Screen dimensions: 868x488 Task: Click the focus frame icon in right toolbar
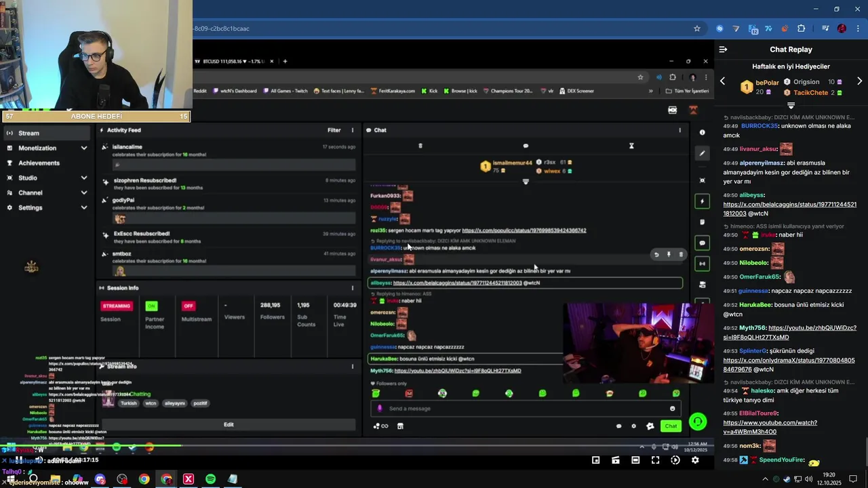click(x=703, y=180)
